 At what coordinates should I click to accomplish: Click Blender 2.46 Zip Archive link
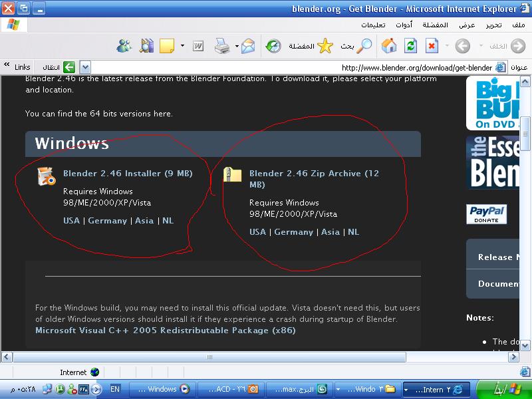tap(314, 179)
